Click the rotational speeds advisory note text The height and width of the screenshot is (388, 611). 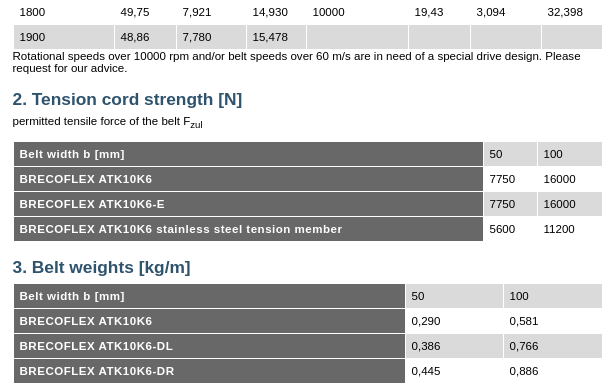296,62
